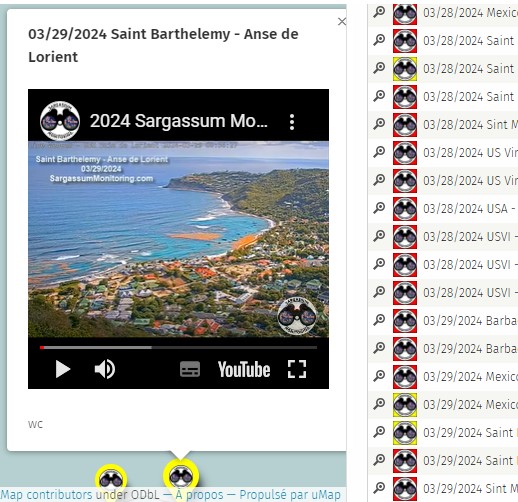Click the 'WC' text below the video
518x502 pixels.
(x=35, y=424)
